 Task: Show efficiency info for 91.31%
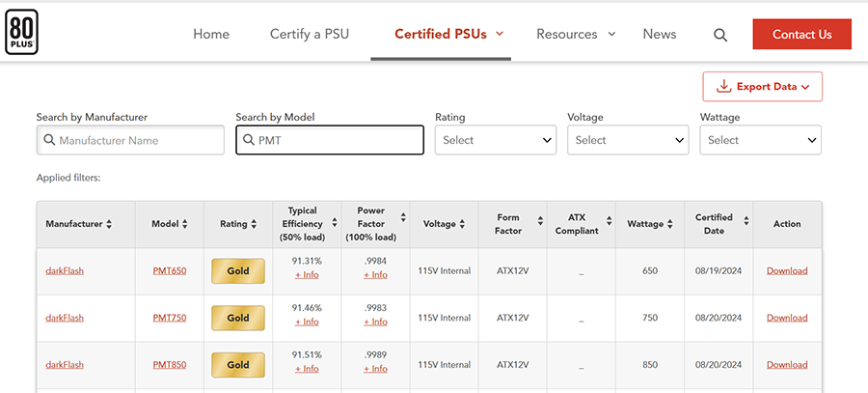307,275
